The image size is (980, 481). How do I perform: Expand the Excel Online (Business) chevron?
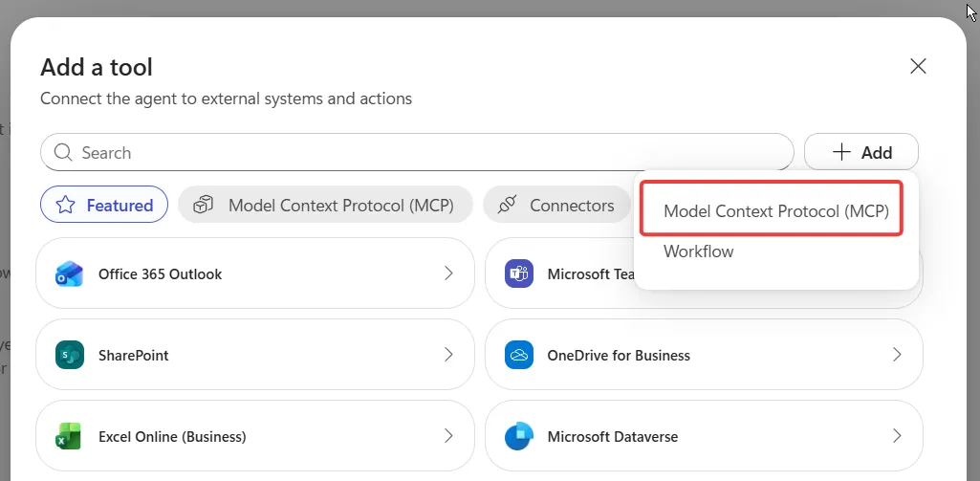448,436
